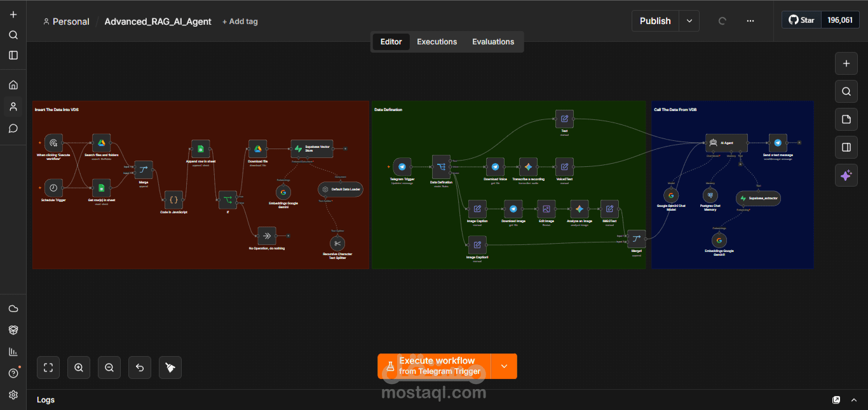Viewport: 868px width, 410px height.
Task: Click the Add tag link
Action: (x=240, y=22)
